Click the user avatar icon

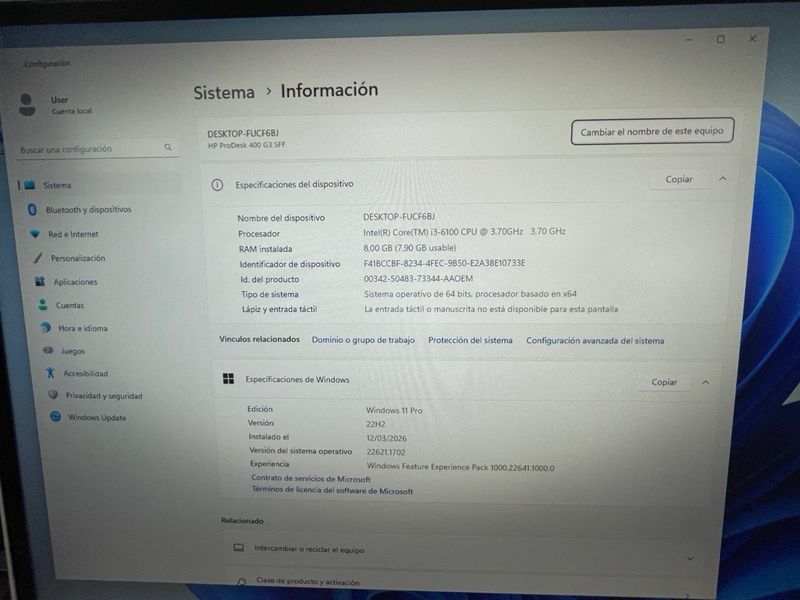point(27,105)
